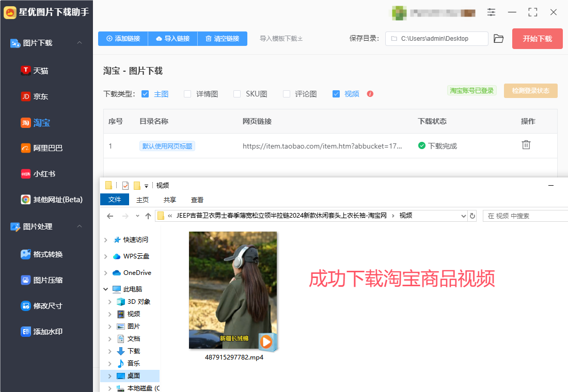Open the Explorer 文件 tab

click(x=115, y=200)
